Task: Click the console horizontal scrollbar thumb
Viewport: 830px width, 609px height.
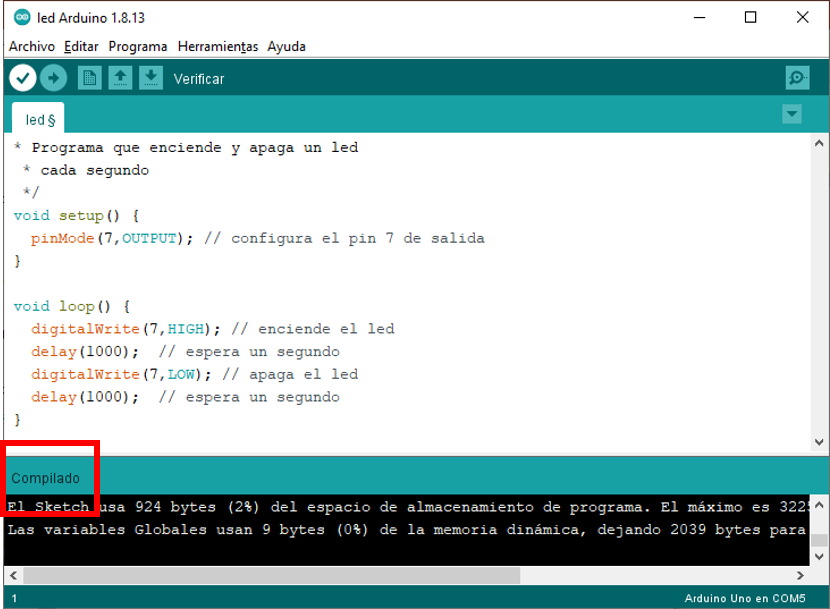Action: (270, 576)
